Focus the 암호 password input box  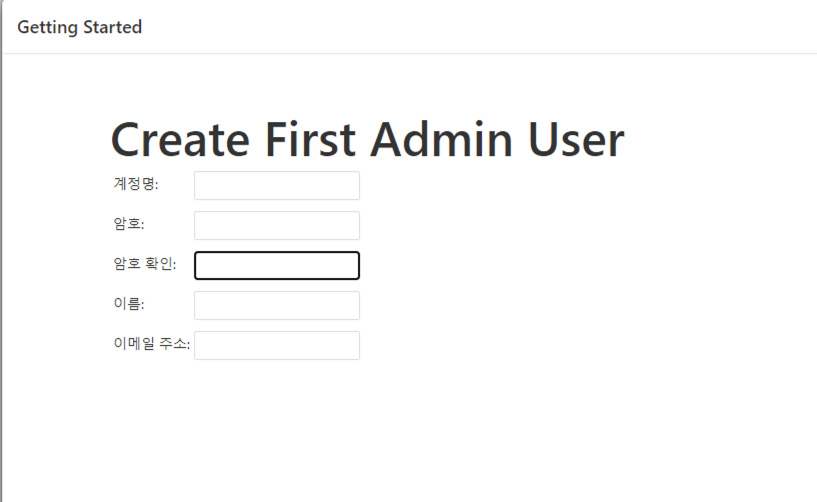[x=277, y=225]
